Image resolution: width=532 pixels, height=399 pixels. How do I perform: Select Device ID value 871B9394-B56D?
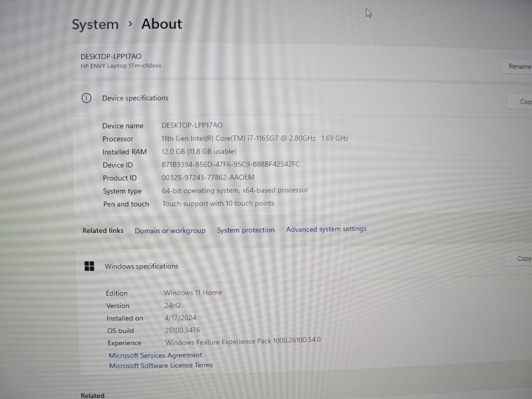pyautogui.click(x=230, y=164)
